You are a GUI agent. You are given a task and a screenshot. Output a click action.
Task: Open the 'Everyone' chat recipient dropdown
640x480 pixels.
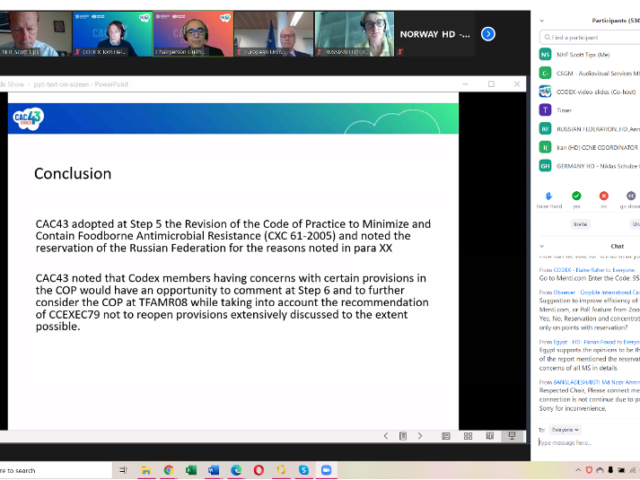tap(565, 429)
